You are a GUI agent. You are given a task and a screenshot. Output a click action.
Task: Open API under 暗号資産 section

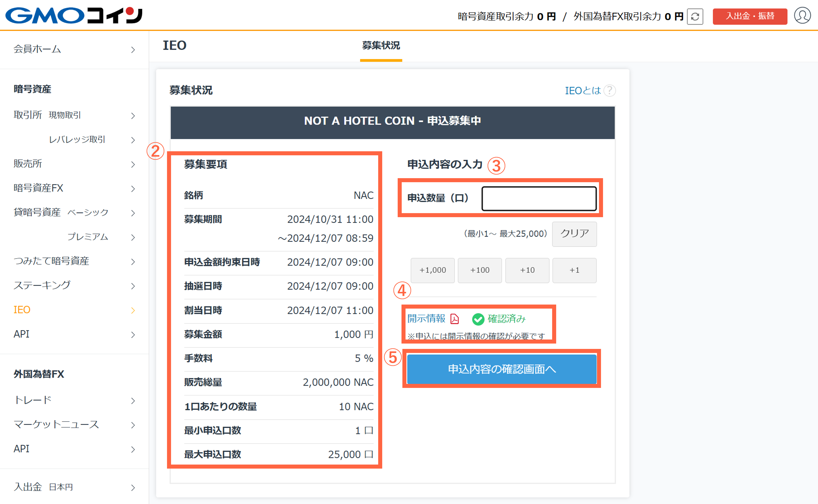(x=74, y=334)
